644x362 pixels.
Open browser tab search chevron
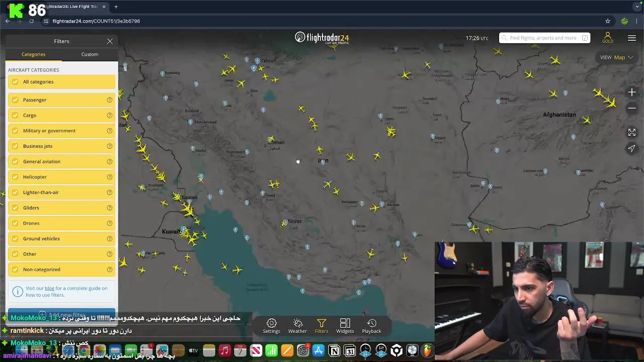[637, 7]
